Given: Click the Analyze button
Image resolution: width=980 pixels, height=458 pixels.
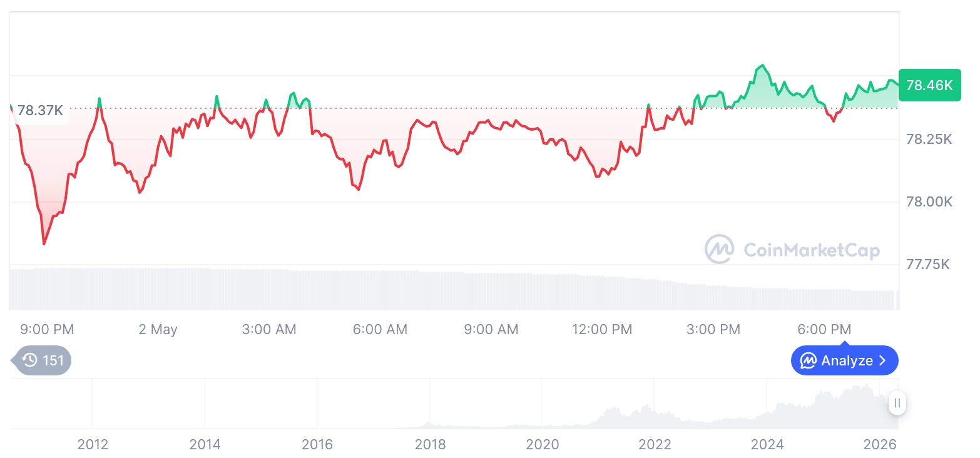Looking at the screenshot, I should 844,360.
